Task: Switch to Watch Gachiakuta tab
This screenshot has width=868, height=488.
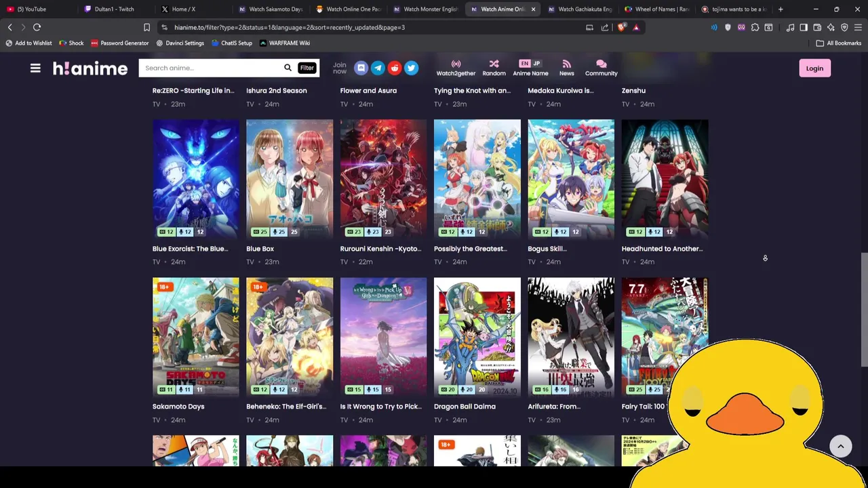Action: 580,9
